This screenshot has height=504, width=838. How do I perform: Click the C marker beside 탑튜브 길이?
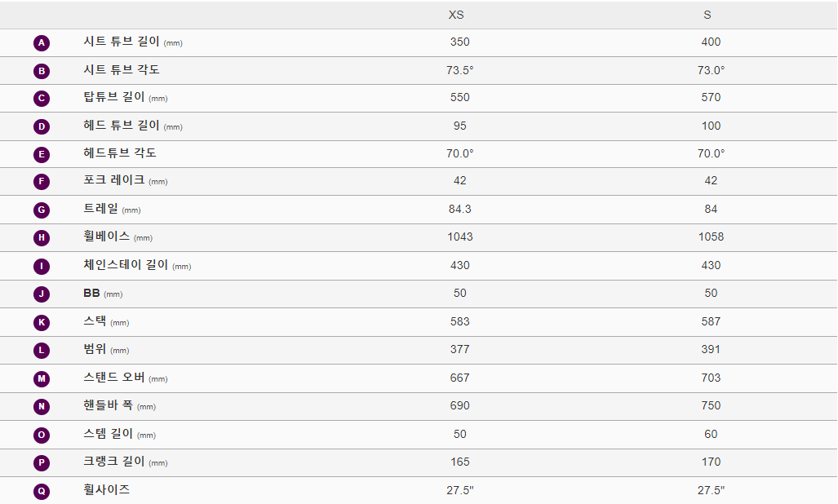coord(42,98)
